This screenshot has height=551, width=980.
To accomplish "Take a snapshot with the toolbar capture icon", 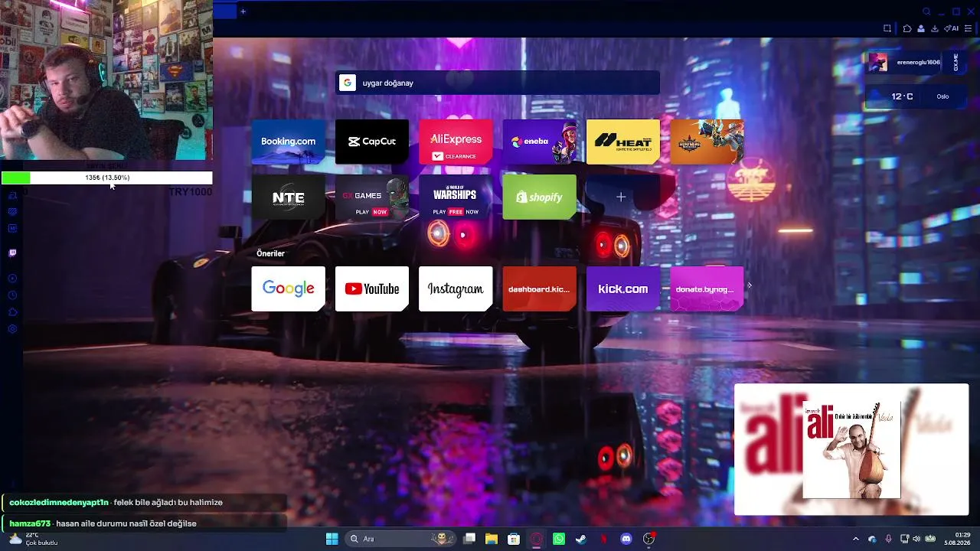I will [x=887, y=28].
